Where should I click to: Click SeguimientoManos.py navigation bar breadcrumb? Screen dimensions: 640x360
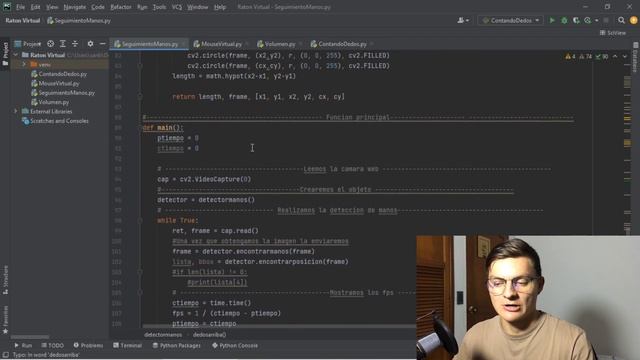pyautogui.click(x=79, y=20)
